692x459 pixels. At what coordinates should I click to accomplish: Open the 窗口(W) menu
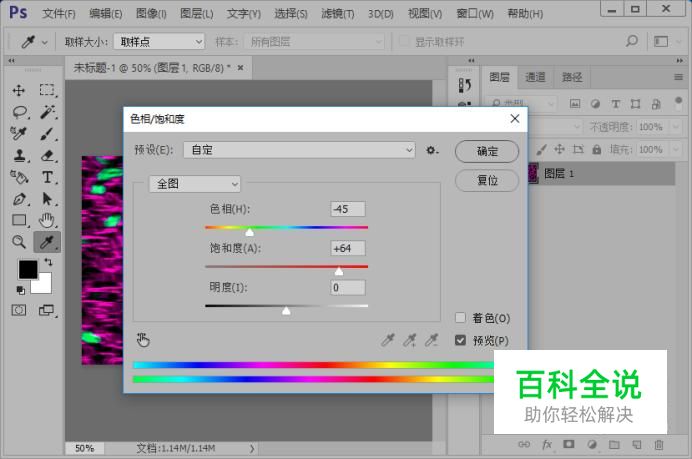click(x=475, y=14)
